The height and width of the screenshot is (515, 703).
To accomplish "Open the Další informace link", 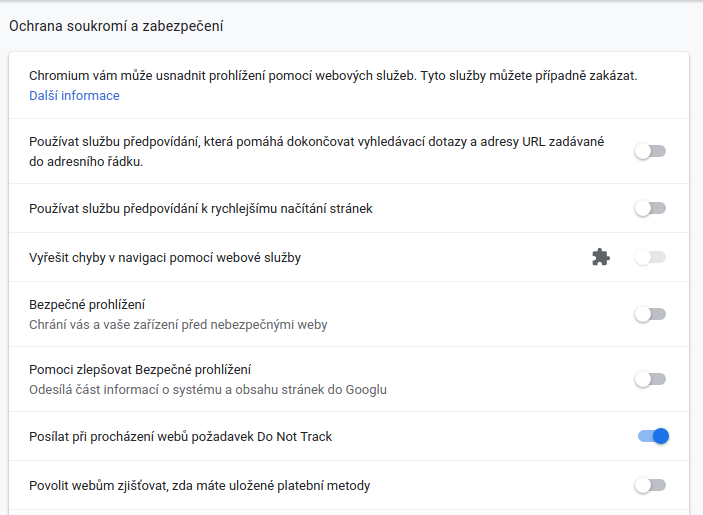I will click(74, 95).
